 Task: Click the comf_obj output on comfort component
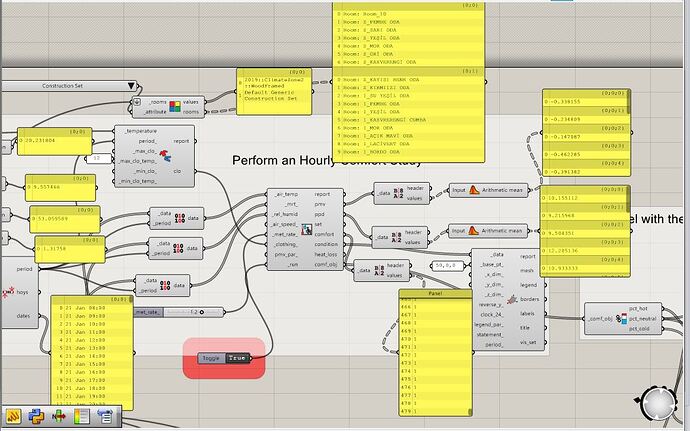326,265
